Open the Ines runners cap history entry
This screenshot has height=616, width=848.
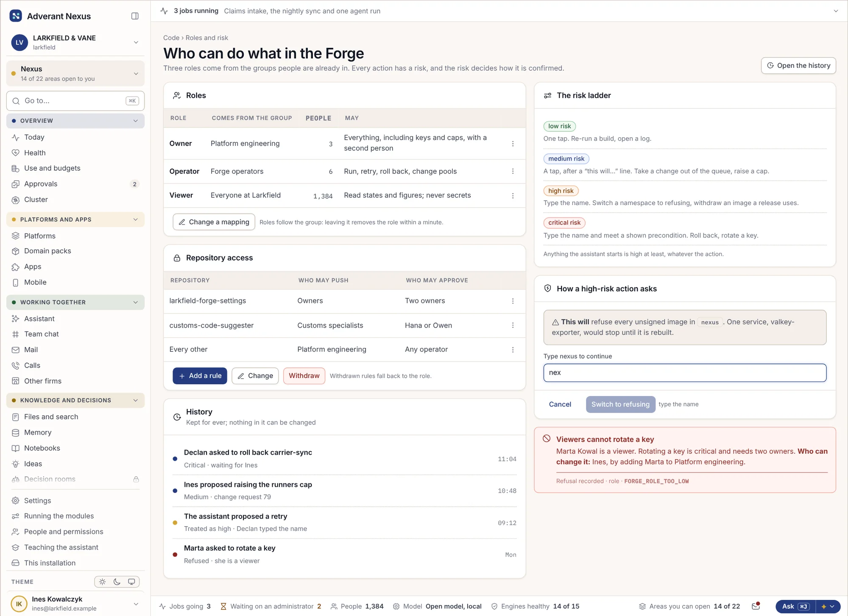click(344, 491)
